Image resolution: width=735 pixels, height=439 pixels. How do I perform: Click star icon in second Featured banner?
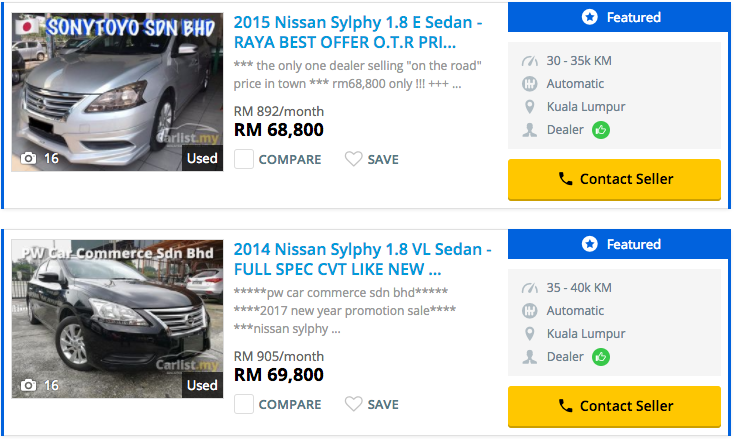pos(590,244)
